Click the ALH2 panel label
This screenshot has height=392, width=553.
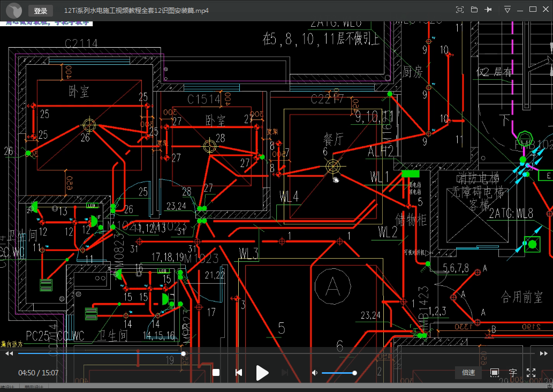coord(381,152)
